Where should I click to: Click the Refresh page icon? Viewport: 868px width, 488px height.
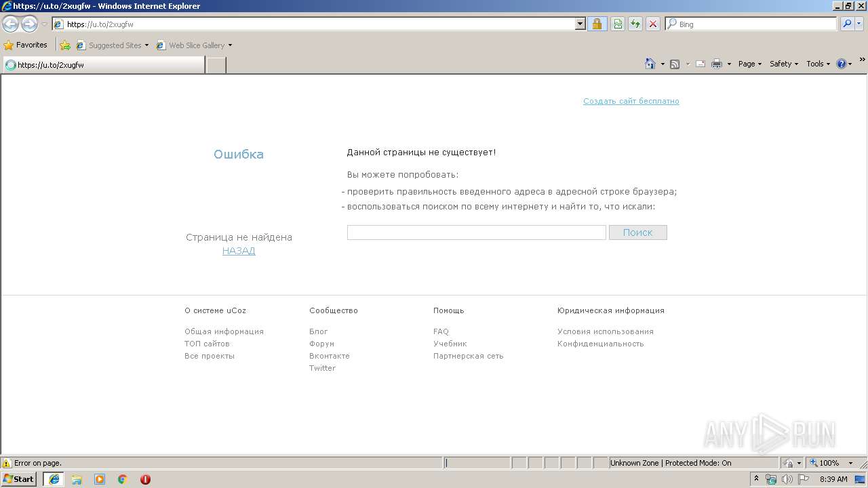coord(635,24)
